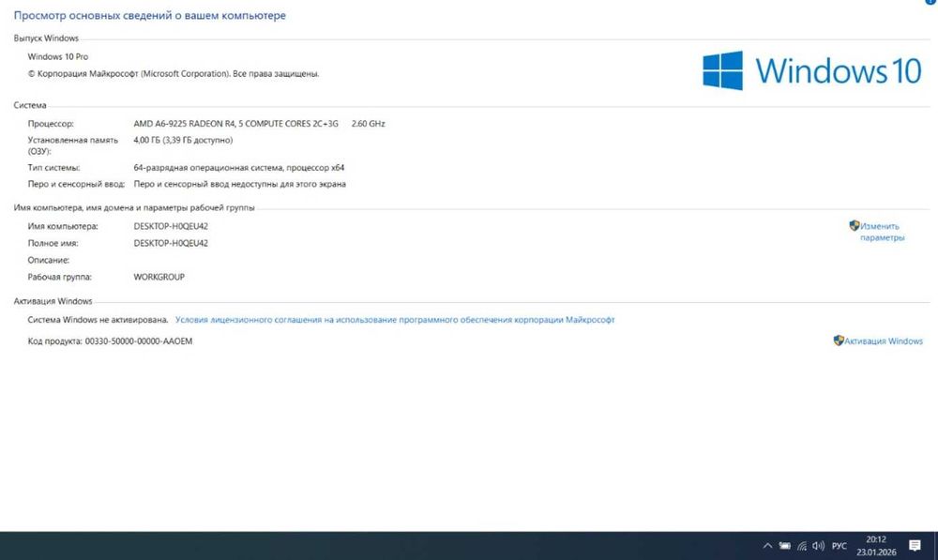Switch input language via РУС indicator
Image resolution: width=938 pixels, height=560 pixels.
(x=840, y=546)
